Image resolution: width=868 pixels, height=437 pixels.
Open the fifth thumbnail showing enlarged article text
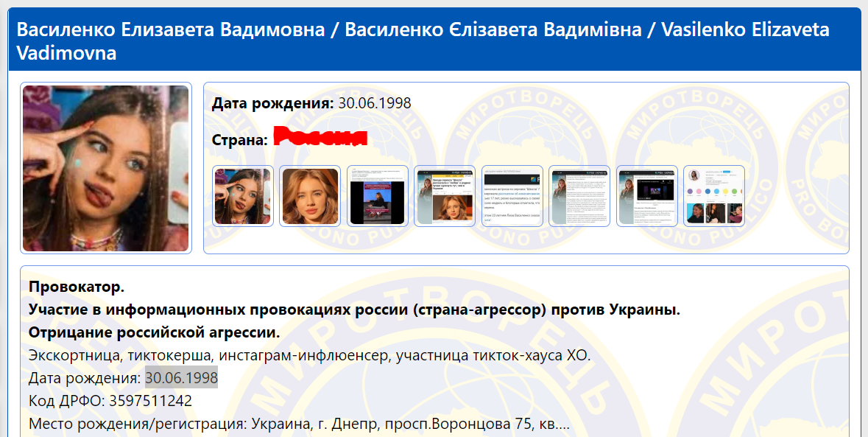click(x=512, y=196)
